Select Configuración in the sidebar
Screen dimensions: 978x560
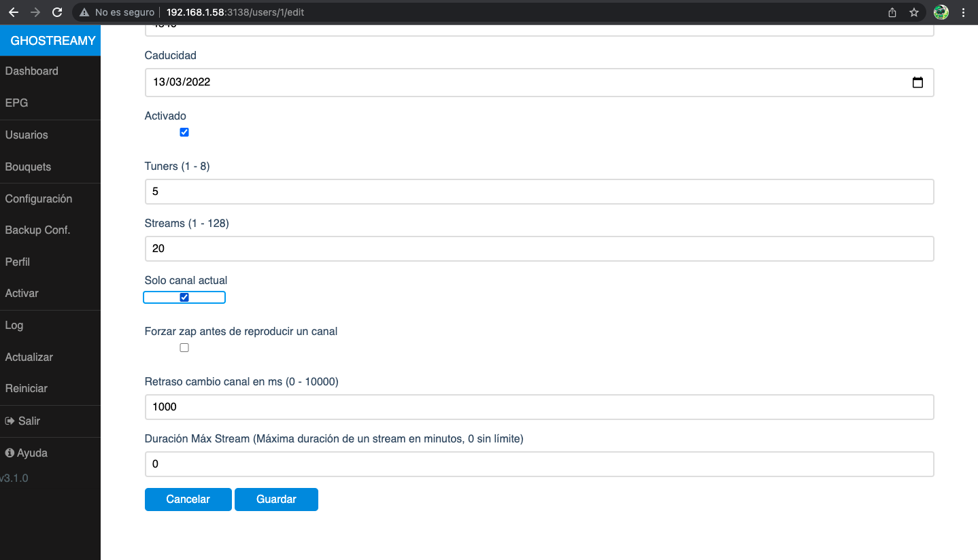pyautogui.click(x=39, y=199)
